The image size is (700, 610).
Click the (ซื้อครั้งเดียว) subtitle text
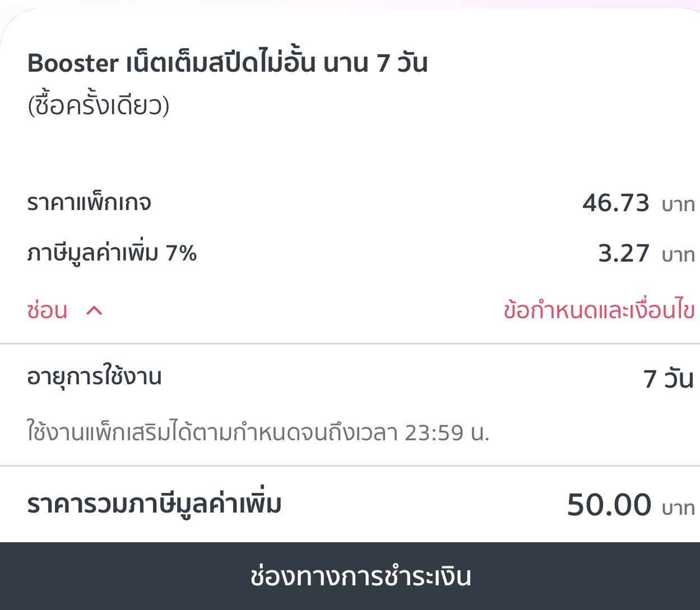point(98,105)
